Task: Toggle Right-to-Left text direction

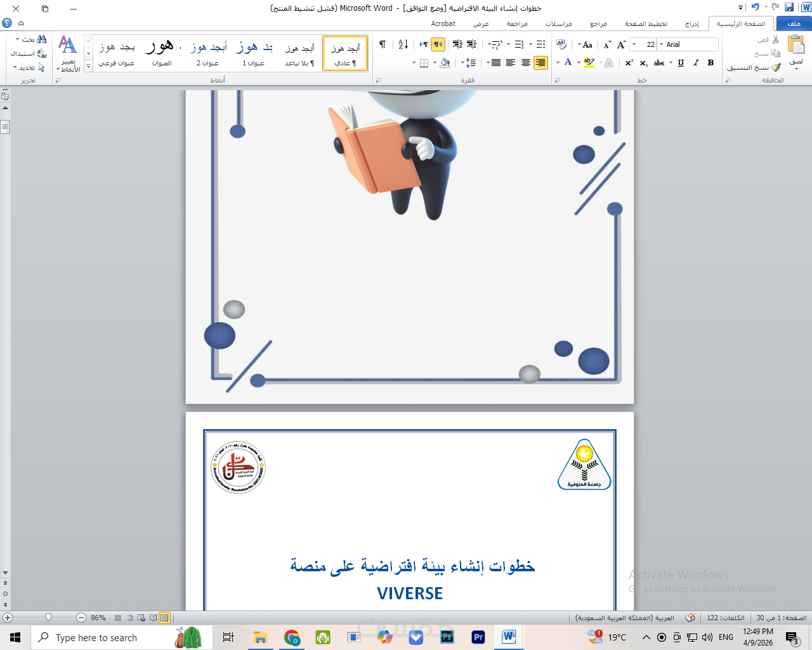Action: pyautogui.click(x=438, y=44)
